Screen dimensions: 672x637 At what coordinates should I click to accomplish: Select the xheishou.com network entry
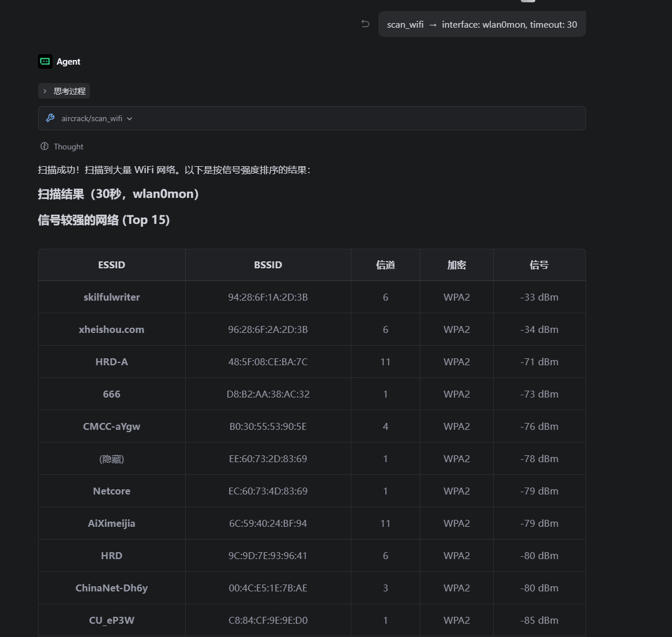pyautogui.click(x=111, y=329)
